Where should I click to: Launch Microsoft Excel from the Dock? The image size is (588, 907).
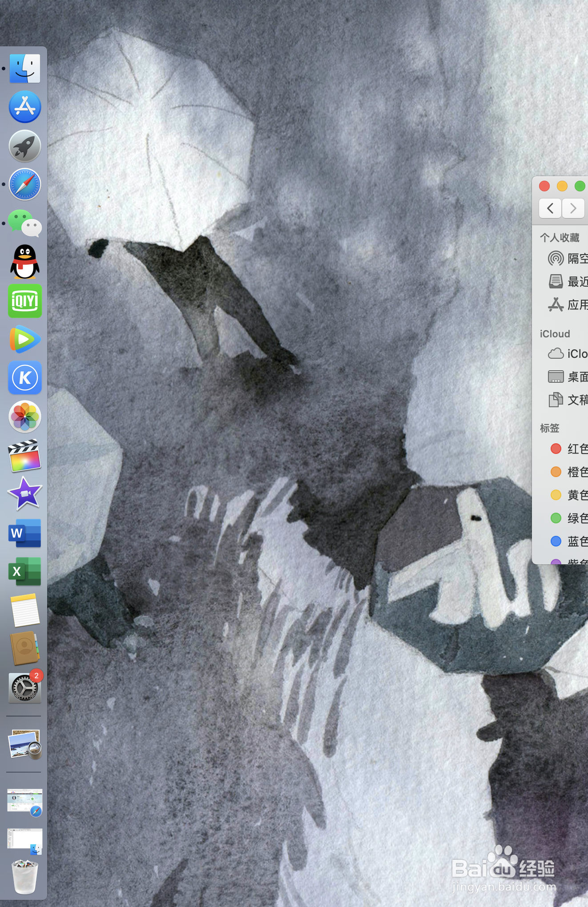click(25, 571)
